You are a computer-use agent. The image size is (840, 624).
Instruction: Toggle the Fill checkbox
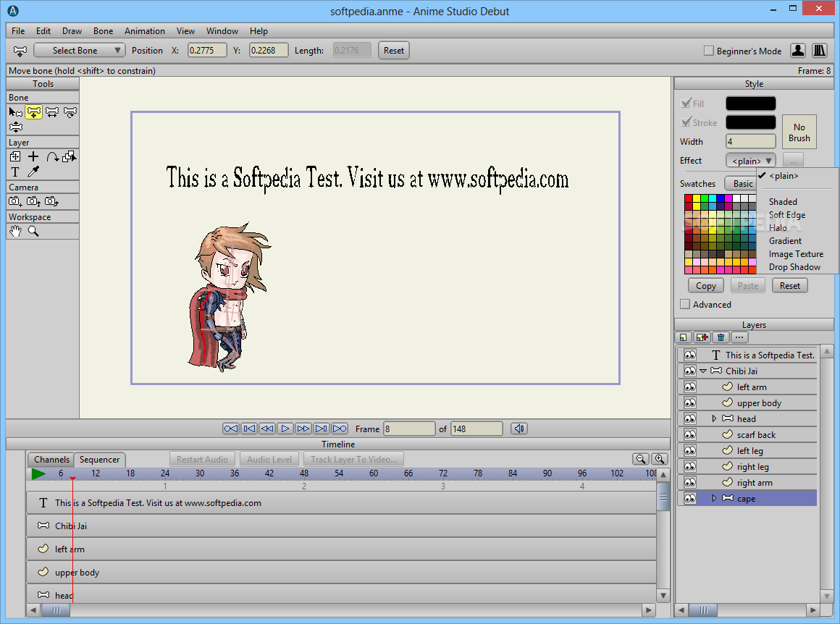point(686,104)
